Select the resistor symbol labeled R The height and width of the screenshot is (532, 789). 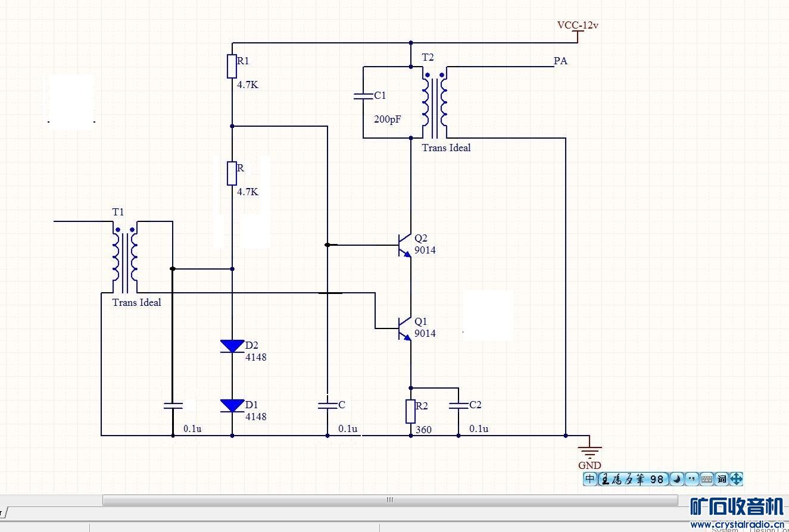232,173
